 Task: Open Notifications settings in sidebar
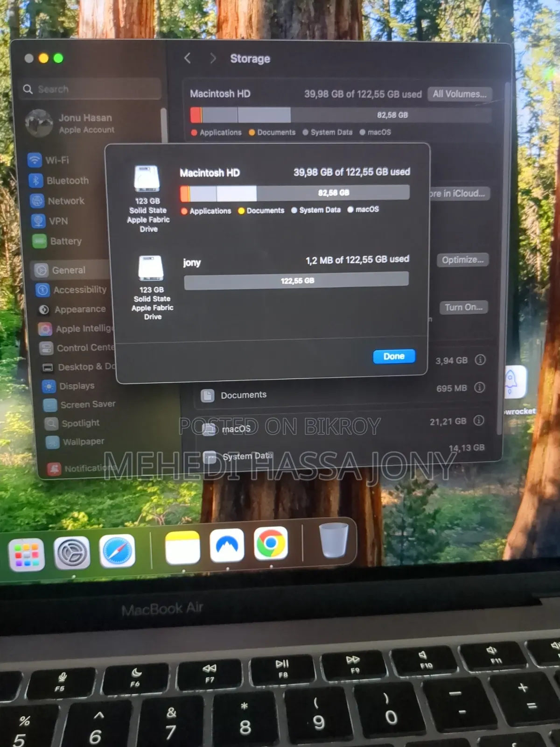pyautogui.click(x=82, y=468)
